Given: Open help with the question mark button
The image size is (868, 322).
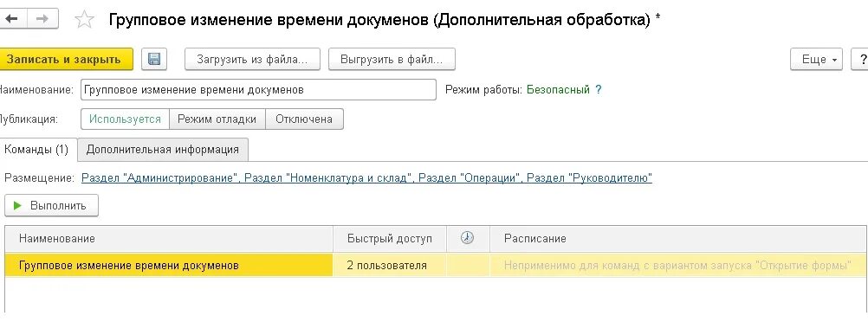Looking at the screenshot, I should tap(861, 59).
